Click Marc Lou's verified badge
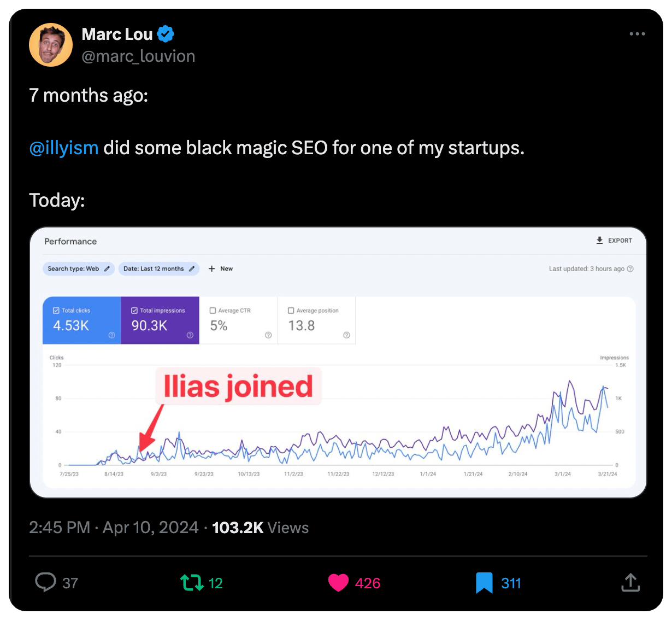Viewport: 672px width, 620px height. tap(166, 33)
